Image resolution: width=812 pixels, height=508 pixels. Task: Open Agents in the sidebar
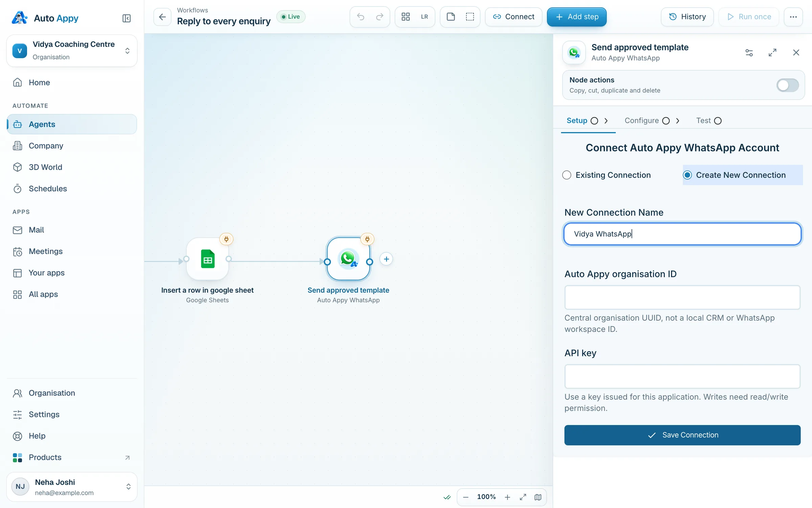(72, 124)
